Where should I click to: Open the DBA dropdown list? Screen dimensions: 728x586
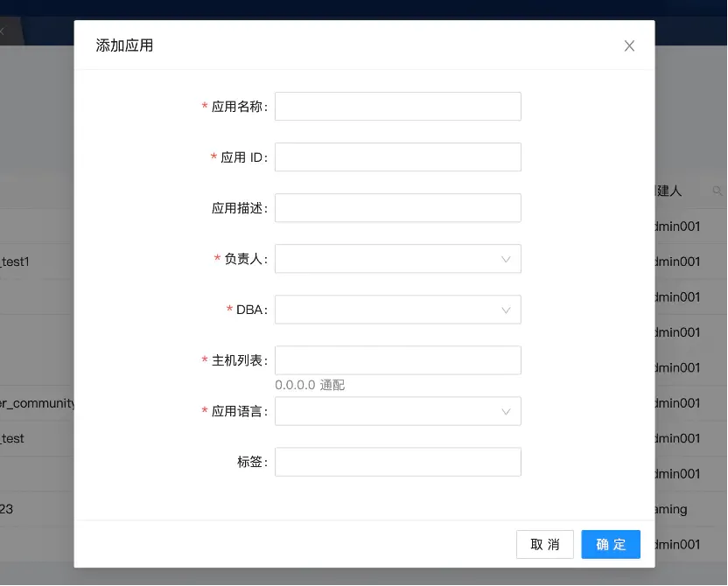click(x=397, y=310)
